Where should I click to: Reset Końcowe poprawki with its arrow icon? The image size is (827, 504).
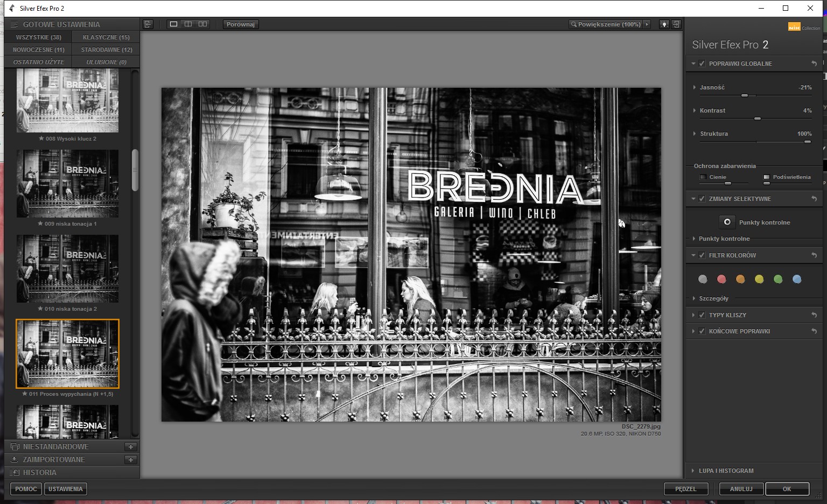coord(814,331)
